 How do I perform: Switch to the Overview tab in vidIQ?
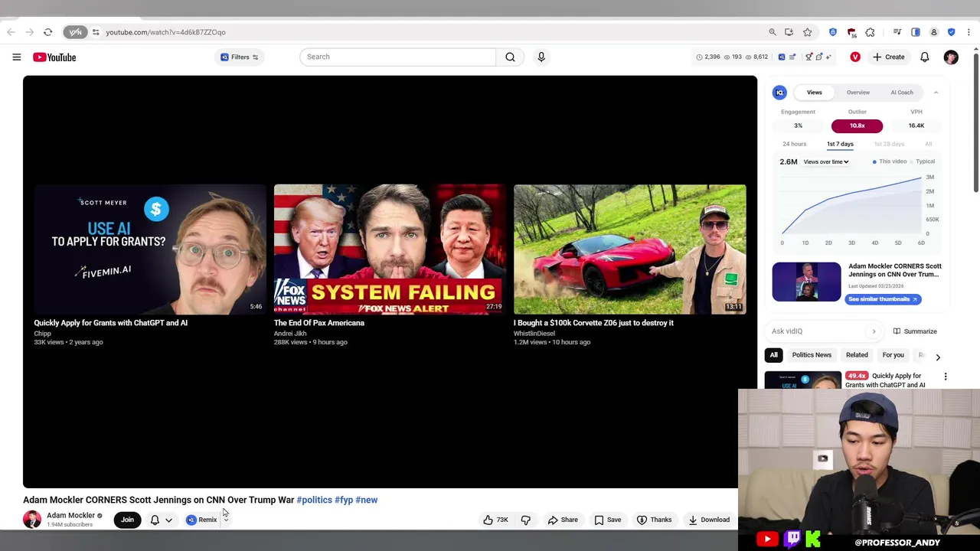pos(858,93)
